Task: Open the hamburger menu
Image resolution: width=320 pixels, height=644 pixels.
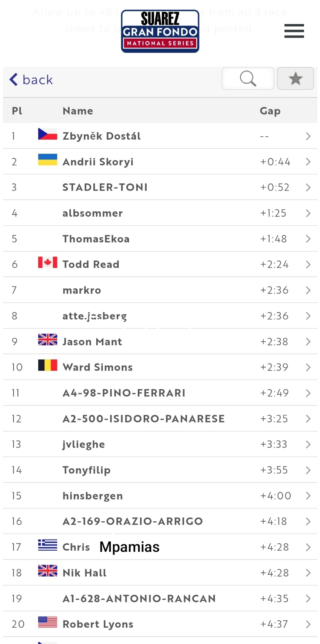Action: [294, 31]
